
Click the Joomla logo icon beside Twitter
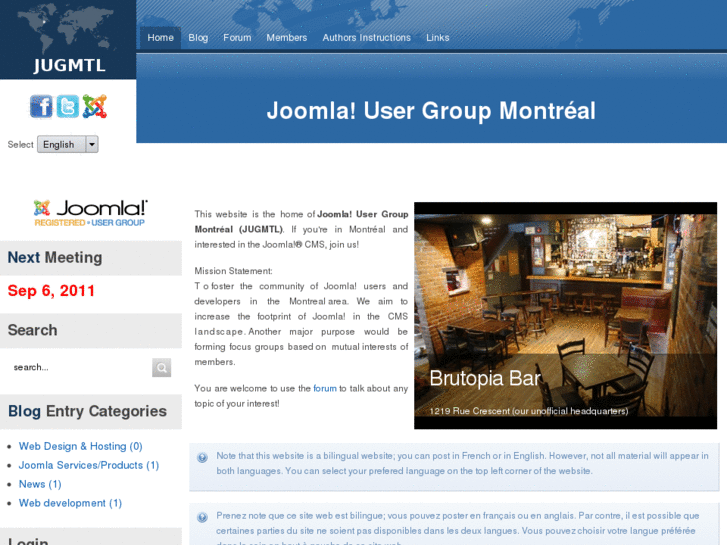pos(95,106)
